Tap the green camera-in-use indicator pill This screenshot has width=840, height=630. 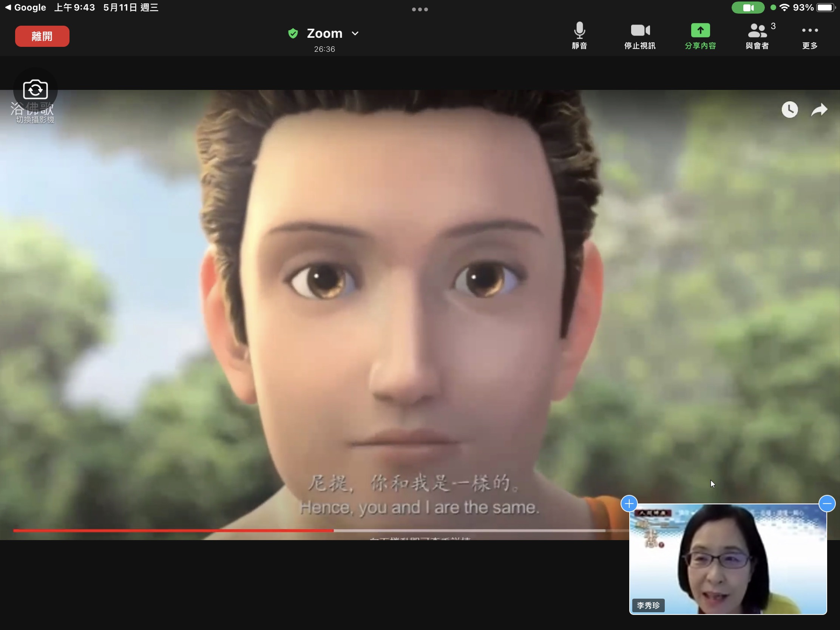point(748,8)
